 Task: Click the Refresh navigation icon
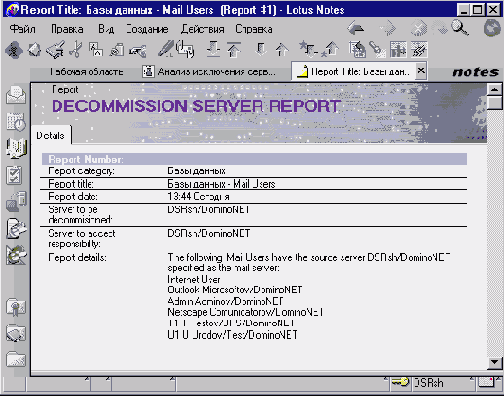440,28
